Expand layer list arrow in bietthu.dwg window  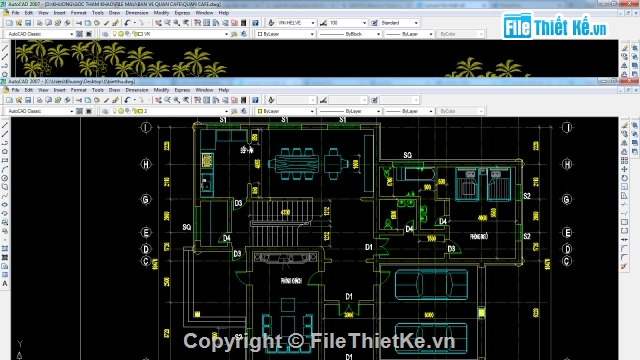tap(227, 111)
